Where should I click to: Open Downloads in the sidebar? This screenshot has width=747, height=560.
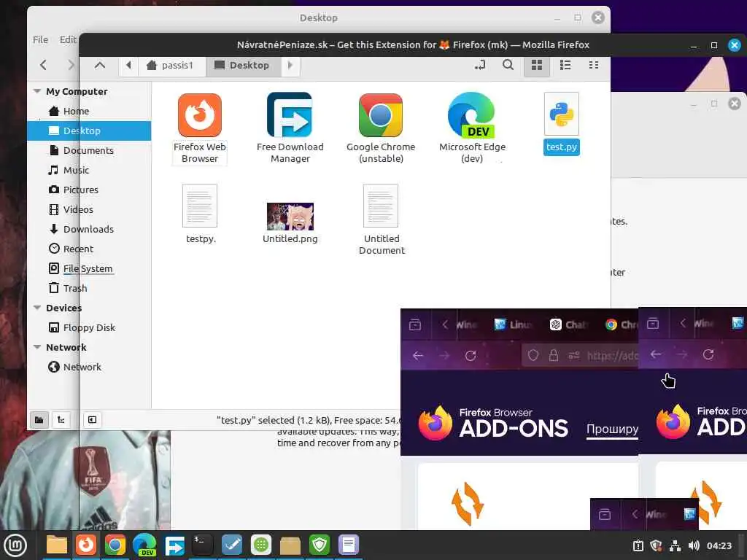[x=89, y=229]
